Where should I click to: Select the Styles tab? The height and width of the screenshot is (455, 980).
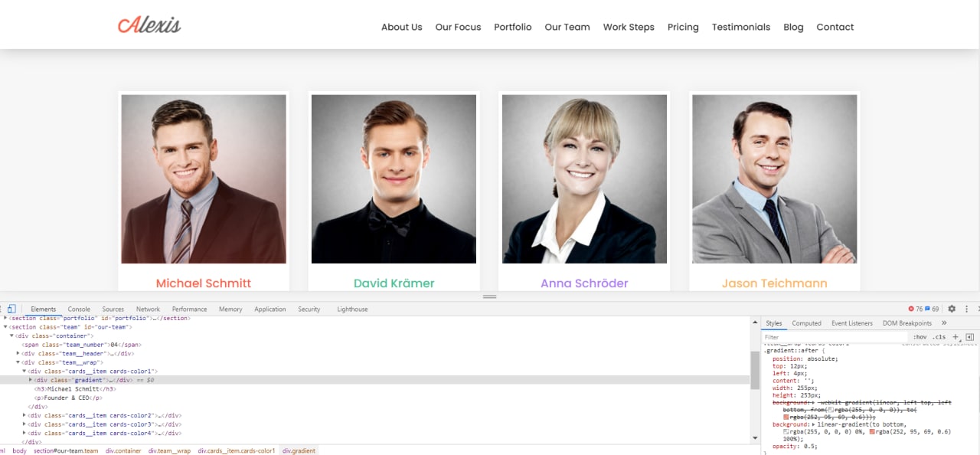tap(774, 323)
